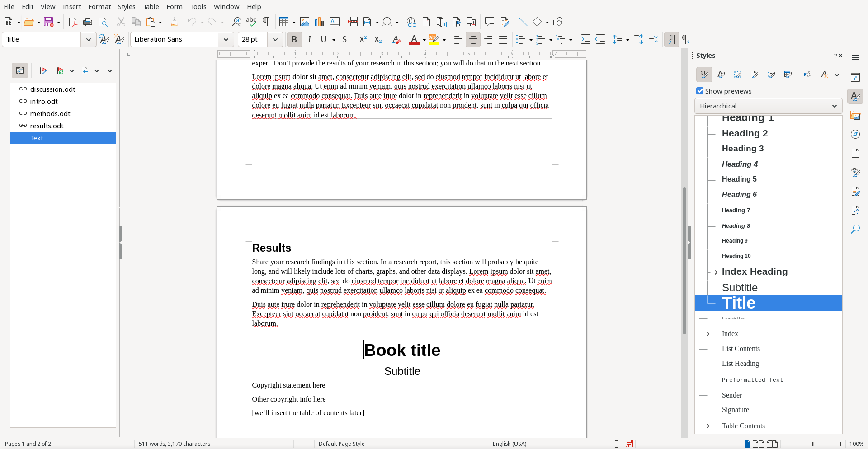Image resolution: width=868 pixels, height=449 pixels.
Task: Click Highlighting Color yellow swatch
Action: pos(434,39)
